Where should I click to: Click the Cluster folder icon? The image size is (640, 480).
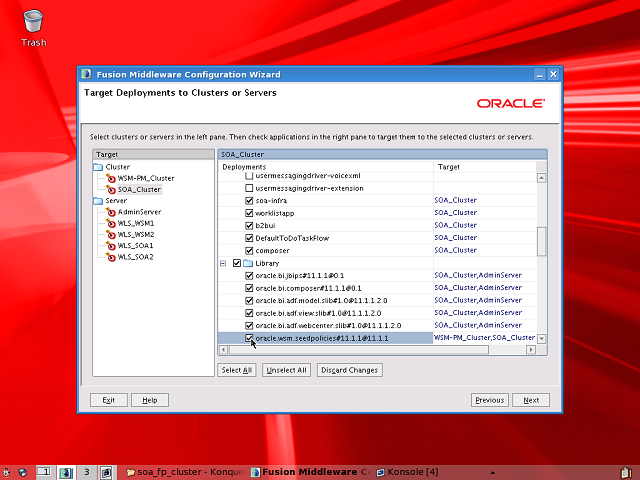coord(98,167)
